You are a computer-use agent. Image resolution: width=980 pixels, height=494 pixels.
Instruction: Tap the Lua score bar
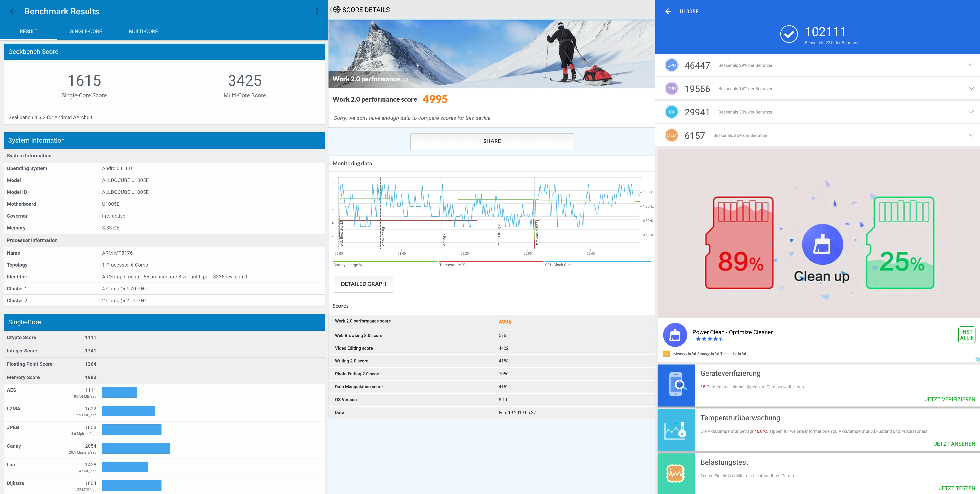125,467
